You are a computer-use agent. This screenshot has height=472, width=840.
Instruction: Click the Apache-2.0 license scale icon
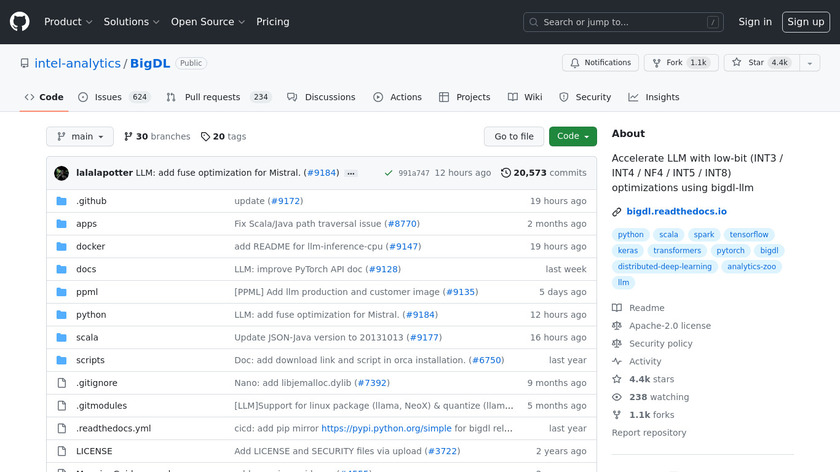click(x=617, y=326)
